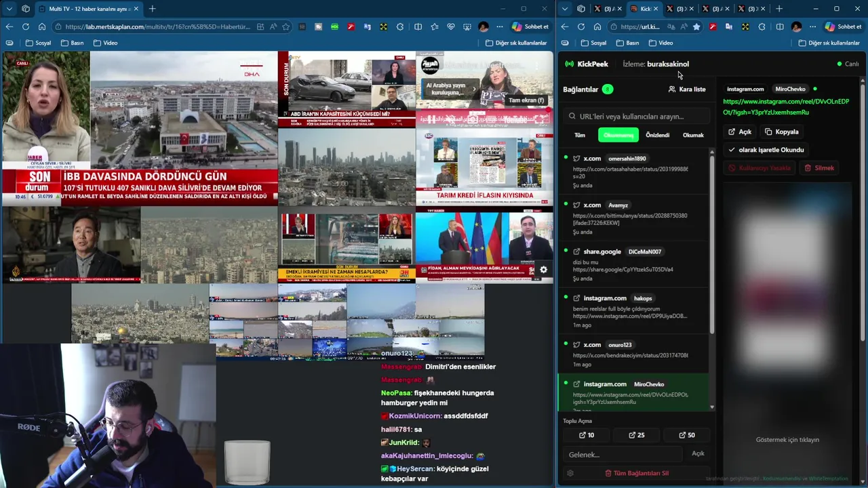Focus the URL and user search field
The image size is (868, 488).
point(635,116)
